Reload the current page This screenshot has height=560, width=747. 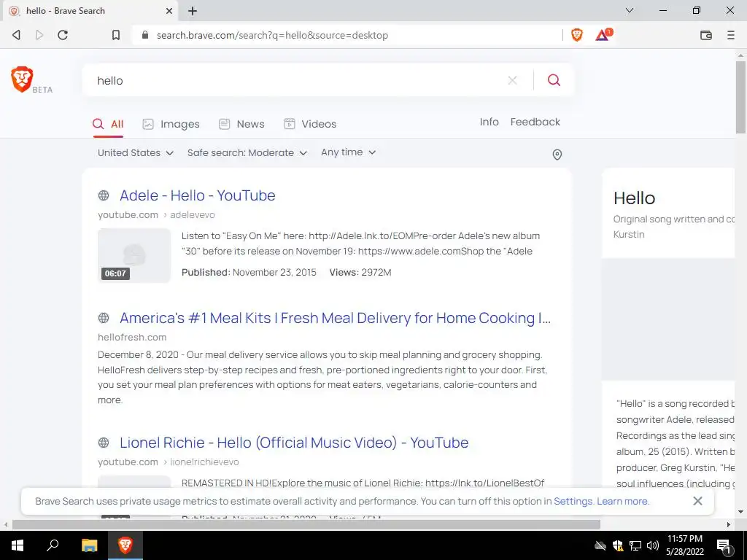click(x=63, y=35)
